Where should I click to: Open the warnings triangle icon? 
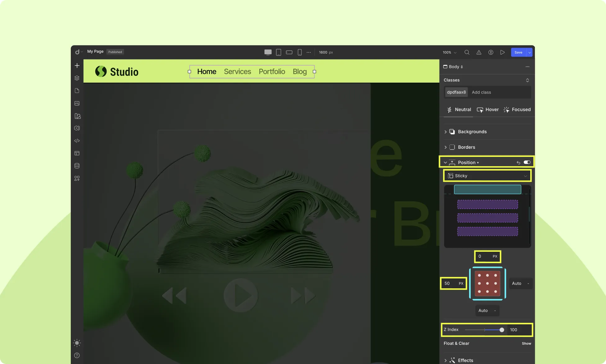click(x=479, y=52)
